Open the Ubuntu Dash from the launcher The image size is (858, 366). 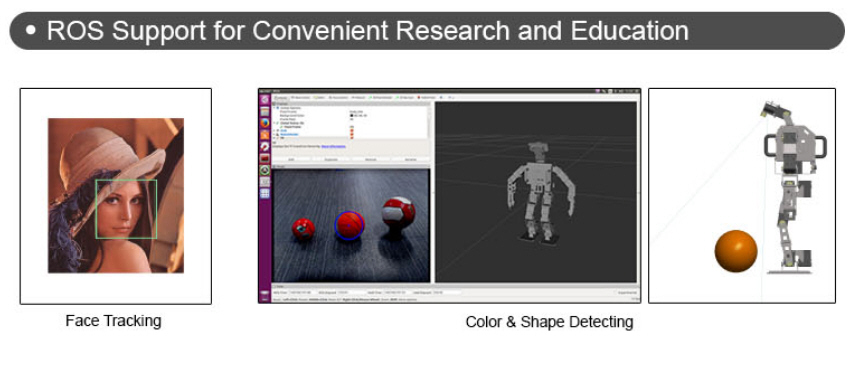(265, 100)
